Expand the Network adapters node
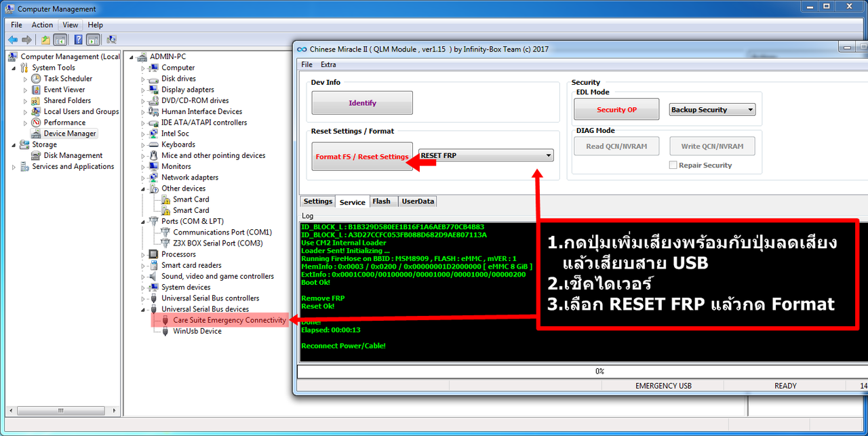Viewport: 868px width, 436px height. pos(143,178)
